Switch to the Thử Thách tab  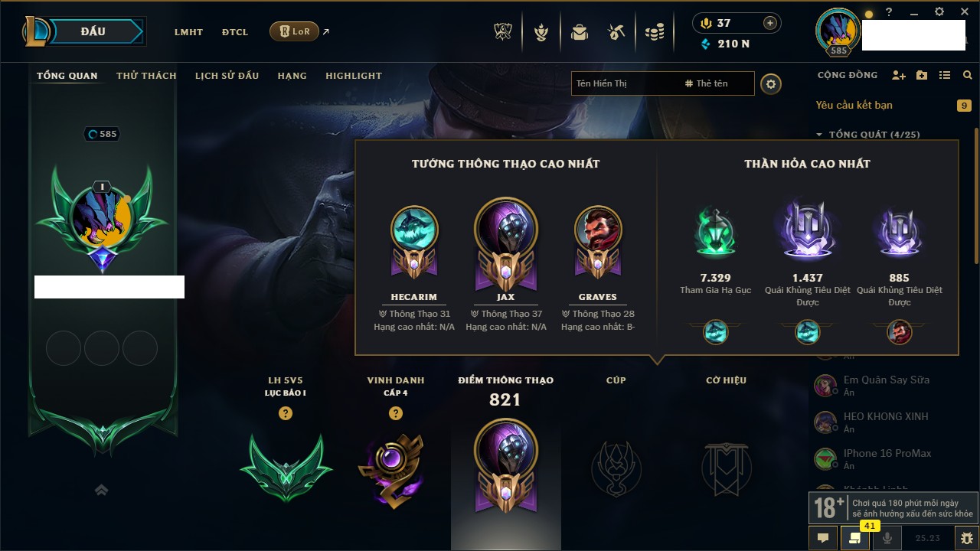(x=146, y=76)
